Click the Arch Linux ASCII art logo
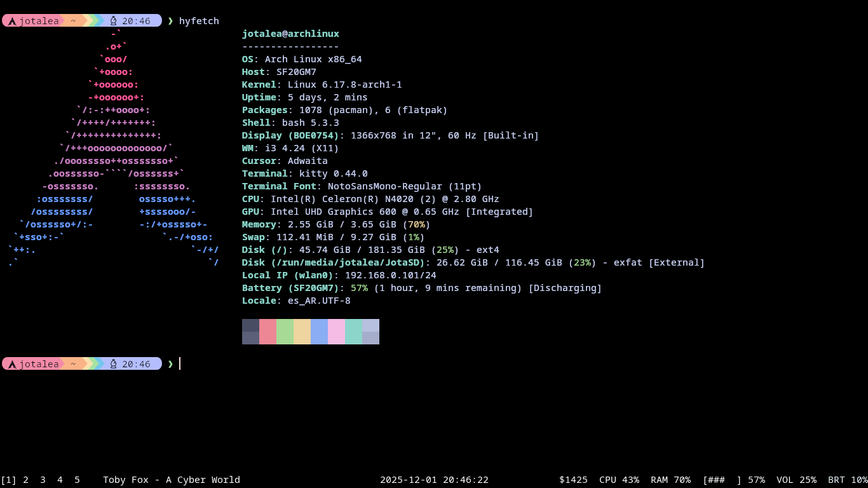The height and width of the screenshot is (488, 868). [x=114, y=148]
